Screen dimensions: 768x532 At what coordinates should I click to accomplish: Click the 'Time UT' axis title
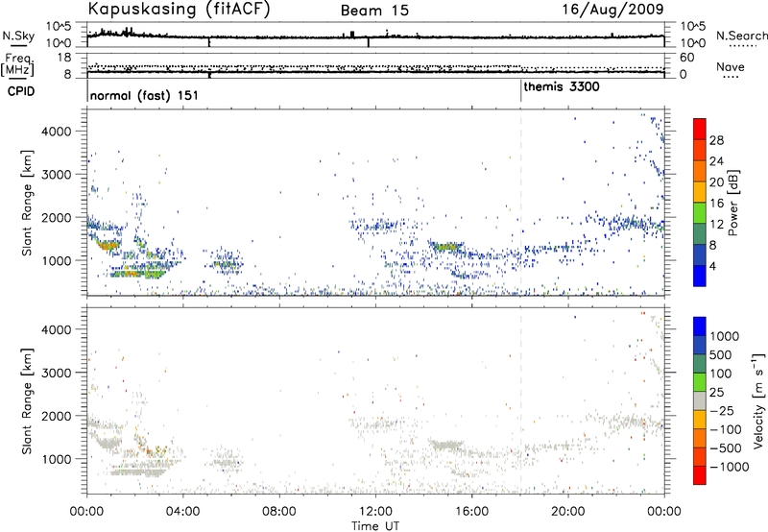[375, 526]
